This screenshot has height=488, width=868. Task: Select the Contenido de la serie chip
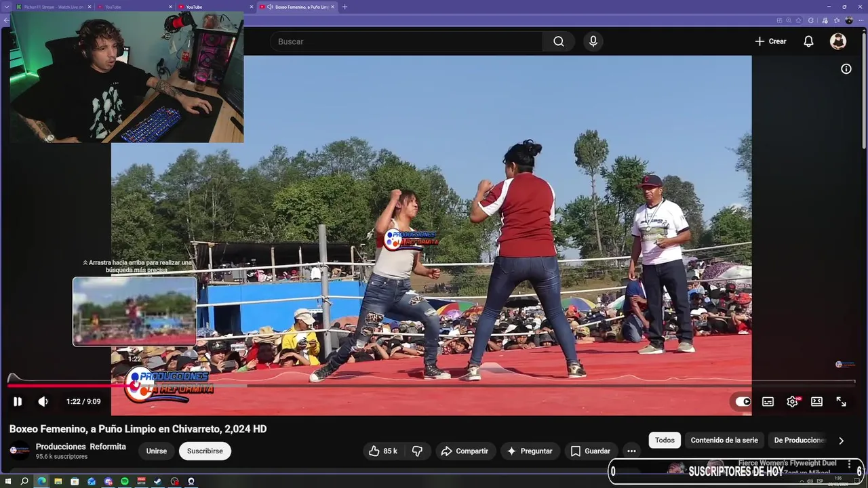pyautogui.click(x=724, y=440)
